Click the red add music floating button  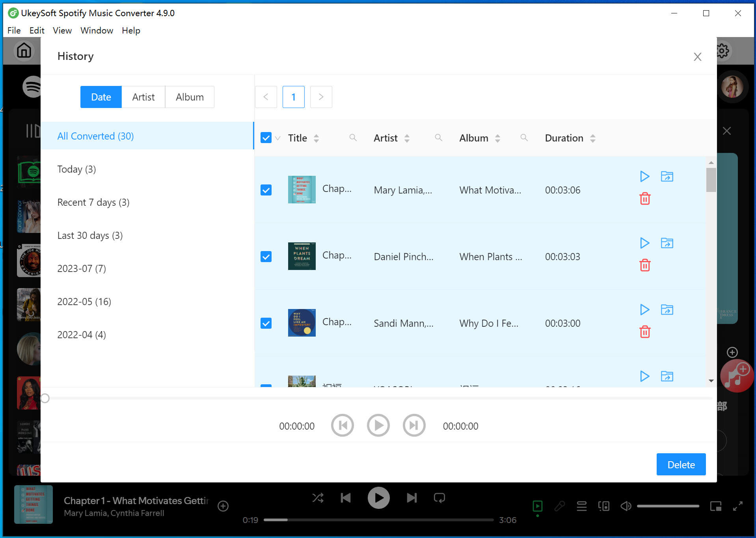(737, 376)
